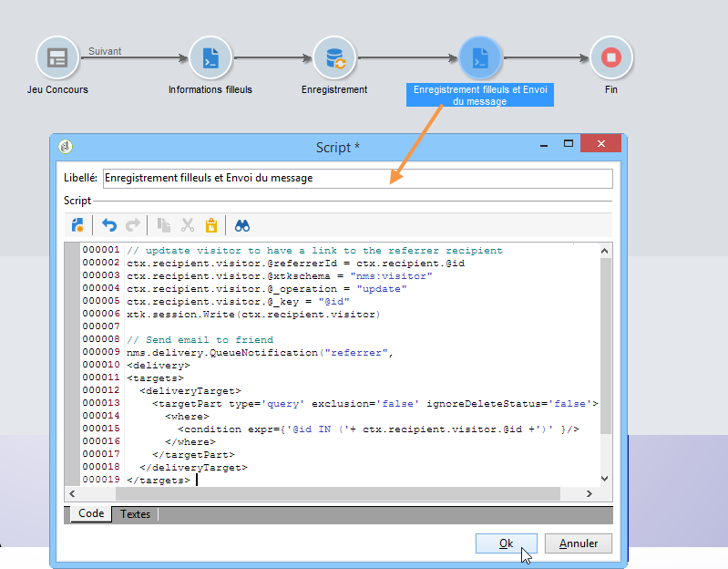Viewport: 728px width, 569px height.
Task: Click code line with @referrerId assignment
Action: (296, 264)
